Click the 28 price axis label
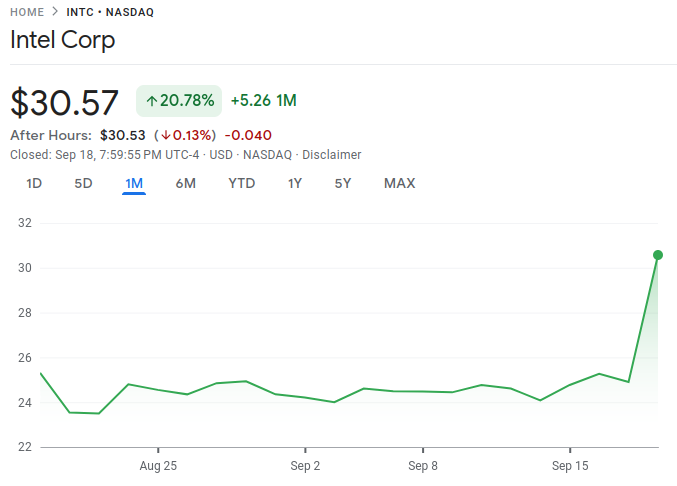This screenshot has height=486, width=677. [25, 313]
